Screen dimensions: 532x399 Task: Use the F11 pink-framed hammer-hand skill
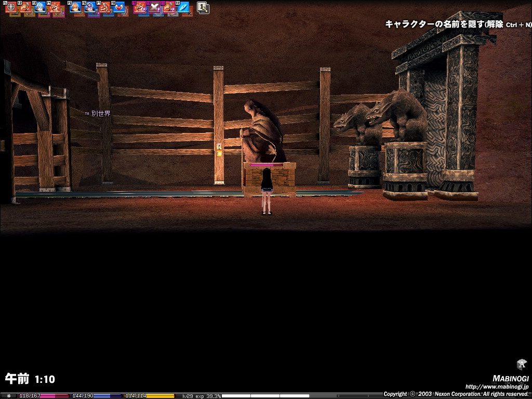coord(169,7)
